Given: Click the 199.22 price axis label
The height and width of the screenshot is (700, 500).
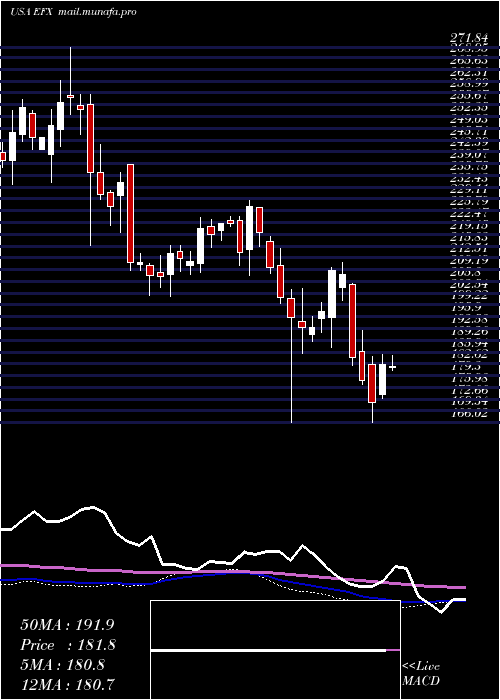Looking at the screenshot, I should point(468,297).
